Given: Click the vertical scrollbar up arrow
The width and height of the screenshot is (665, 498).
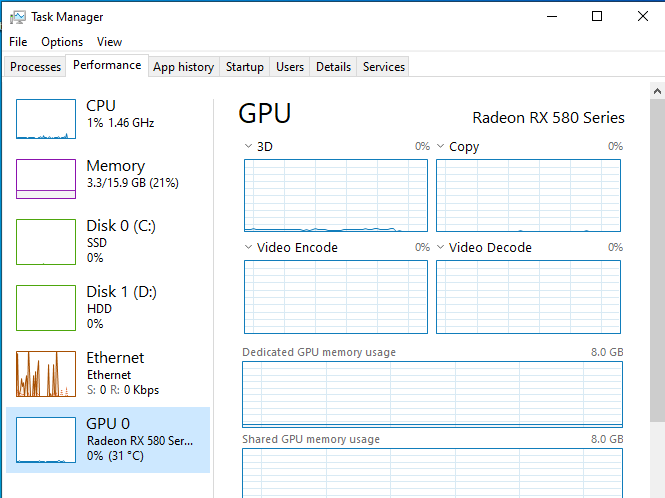Looking at the screenshot, I should (x=657, y=91).
